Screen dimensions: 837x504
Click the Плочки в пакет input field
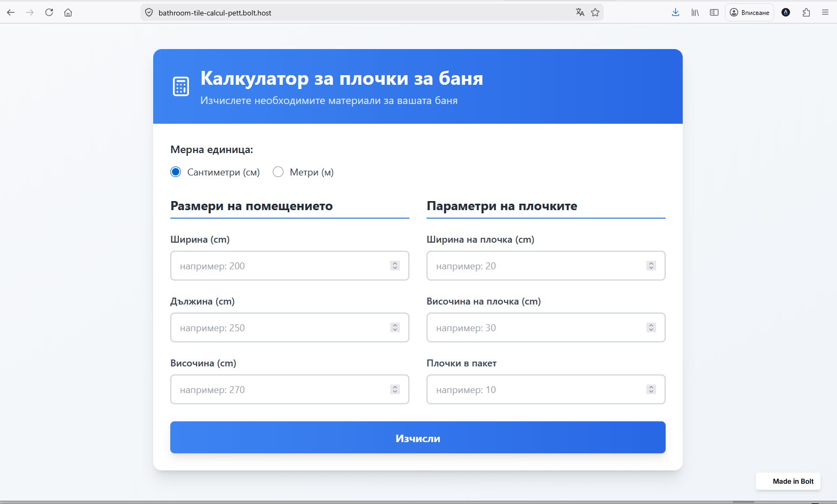tap(546, 389)
